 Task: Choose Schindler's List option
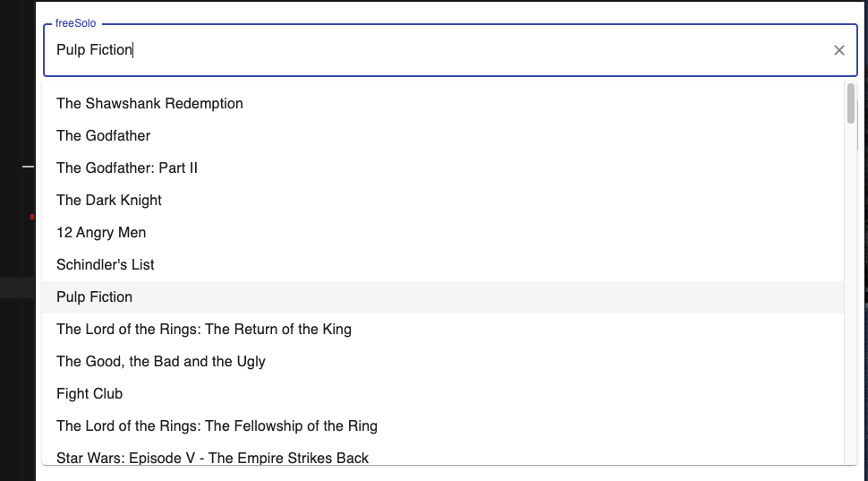[106, 265]
